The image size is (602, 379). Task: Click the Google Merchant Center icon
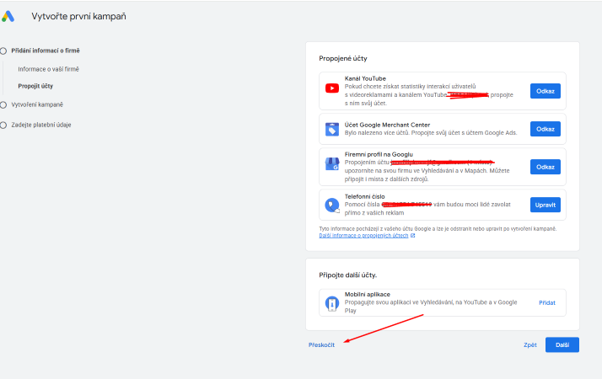pos(332,129)
